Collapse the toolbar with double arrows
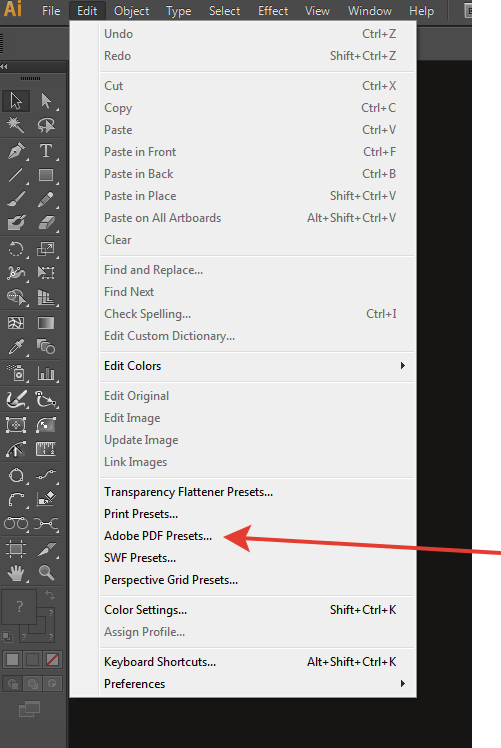501x748 pixels. click(4, 66)
